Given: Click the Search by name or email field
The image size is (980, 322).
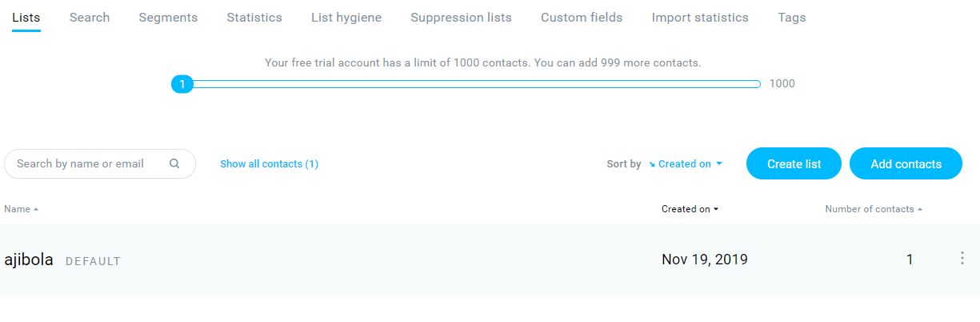Looking at the screenshot, I should [100, 163].
